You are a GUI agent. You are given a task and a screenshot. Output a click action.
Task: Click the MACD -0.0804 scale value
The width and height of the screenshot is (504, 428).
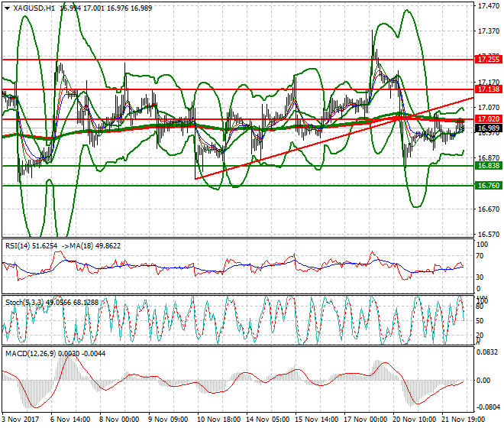(x=488, y=407)
